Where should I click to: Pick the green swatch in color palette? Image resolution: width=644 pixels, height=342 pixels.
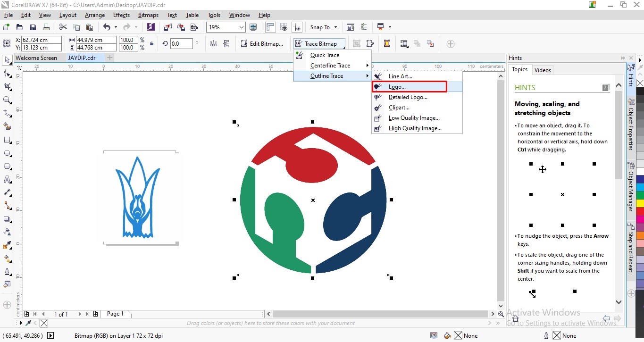point(640,195)
